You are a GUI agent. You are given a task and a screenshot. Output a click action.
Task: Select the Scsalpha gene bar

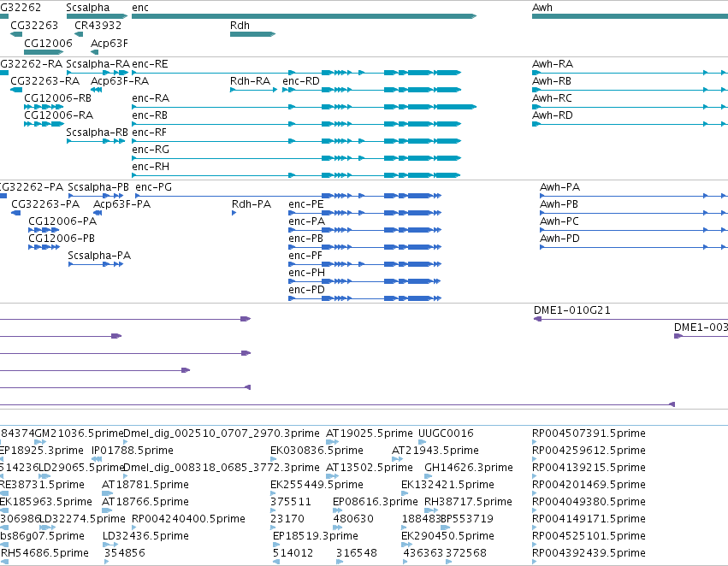(x=97, y=16)
